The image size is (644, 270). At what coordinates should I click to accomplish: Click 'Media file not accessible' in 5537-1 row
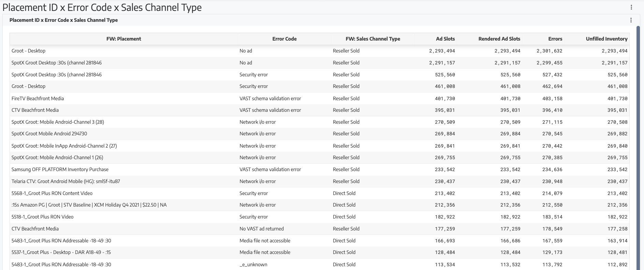(x=265, y=252)
